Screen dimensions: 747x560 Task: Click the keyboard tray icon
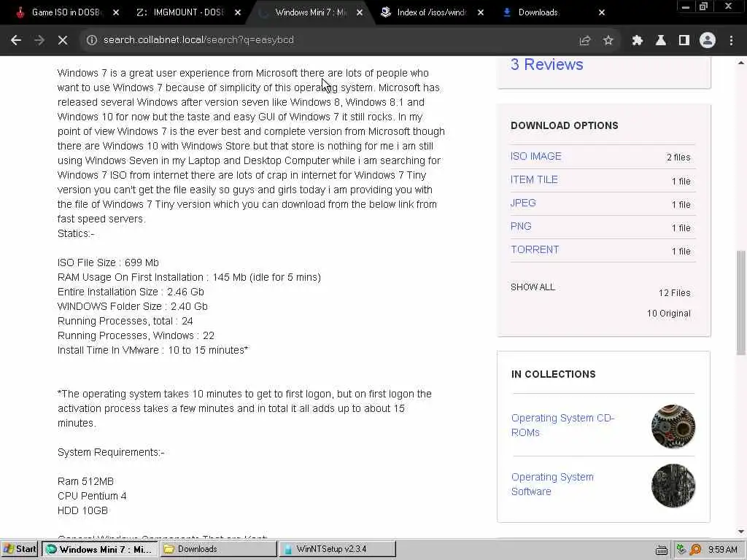click(x=661, y=550)
